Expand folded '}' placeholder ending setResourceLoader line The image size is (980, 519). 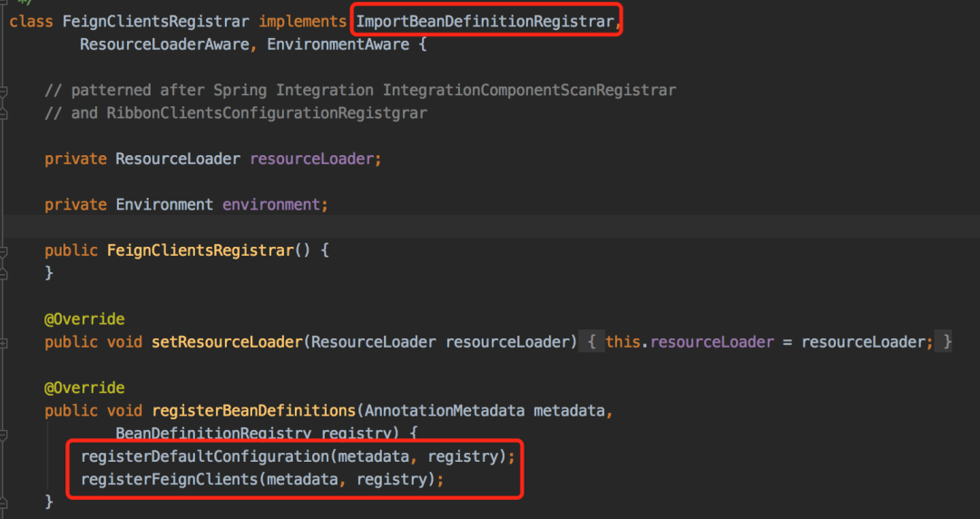pyautogui.click(x=943, y=342)
